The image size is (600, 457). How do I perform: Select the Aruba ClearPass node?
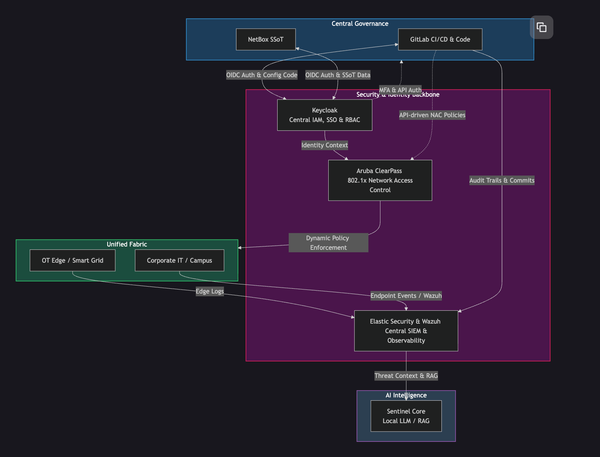pos(380,180)
